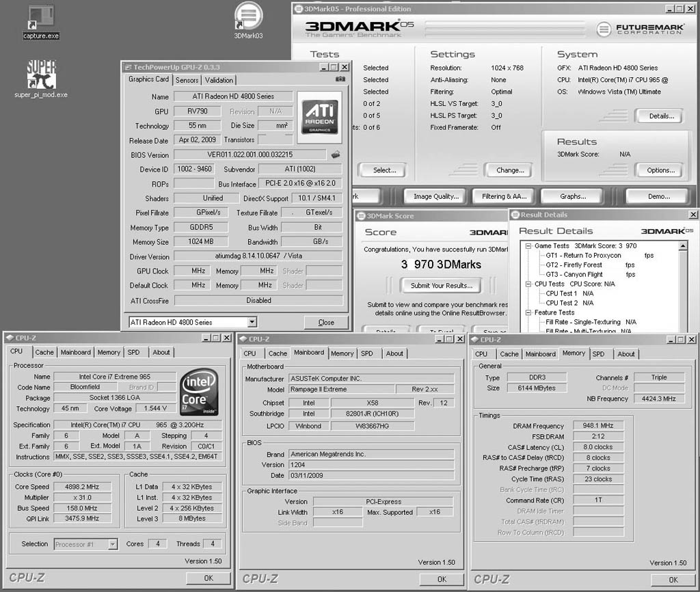Click the 3DMark05 title bar icon
The image size is (700, 592).
coord(299,8)
